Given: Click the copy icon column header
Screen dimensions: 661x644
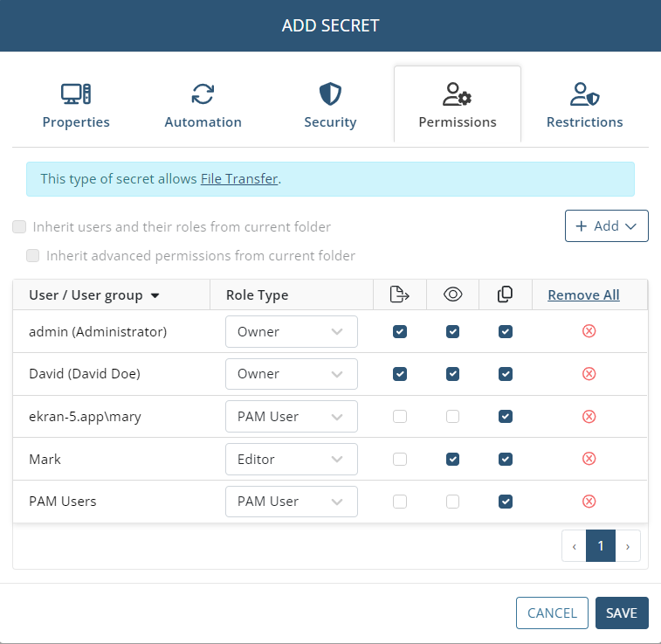Looking at the screenshot, I should [505, 295].
